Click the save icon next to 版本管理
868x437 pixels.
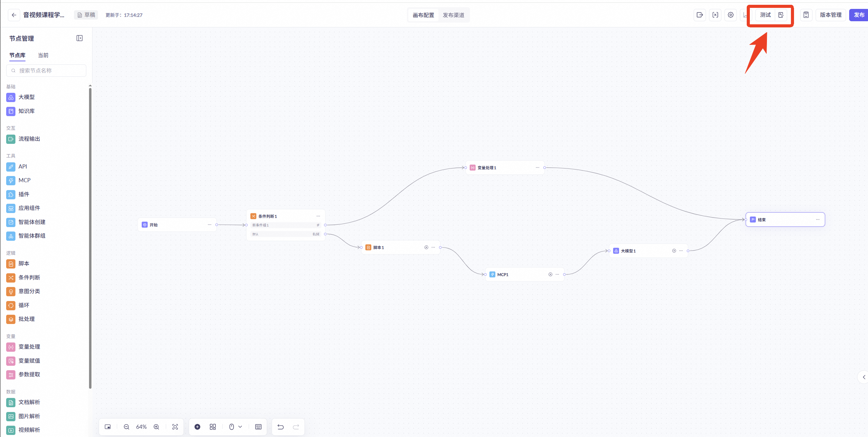click(806, 15)
